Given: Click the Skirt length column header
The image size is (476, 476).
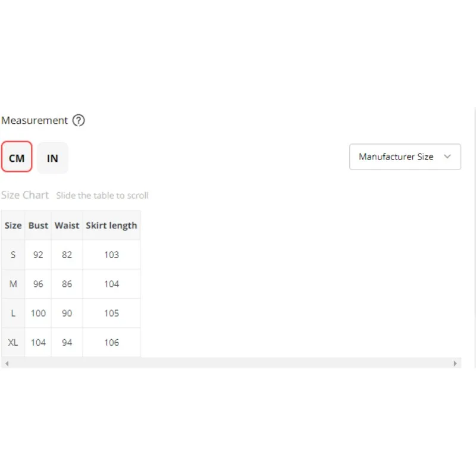Looking at the screenshot, I should coord(111,226).
